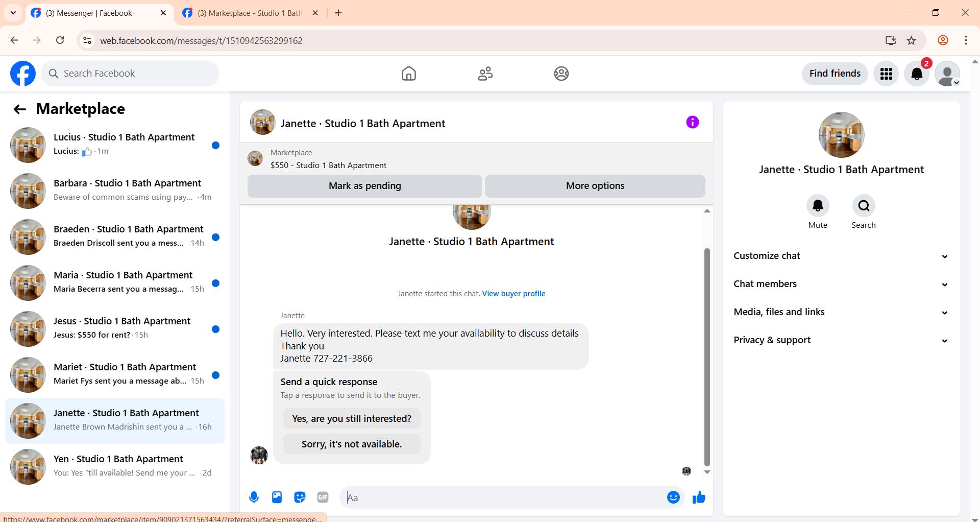Click Mark as pending button
Viewport: 980px width, 522px height.
point(364,186)
